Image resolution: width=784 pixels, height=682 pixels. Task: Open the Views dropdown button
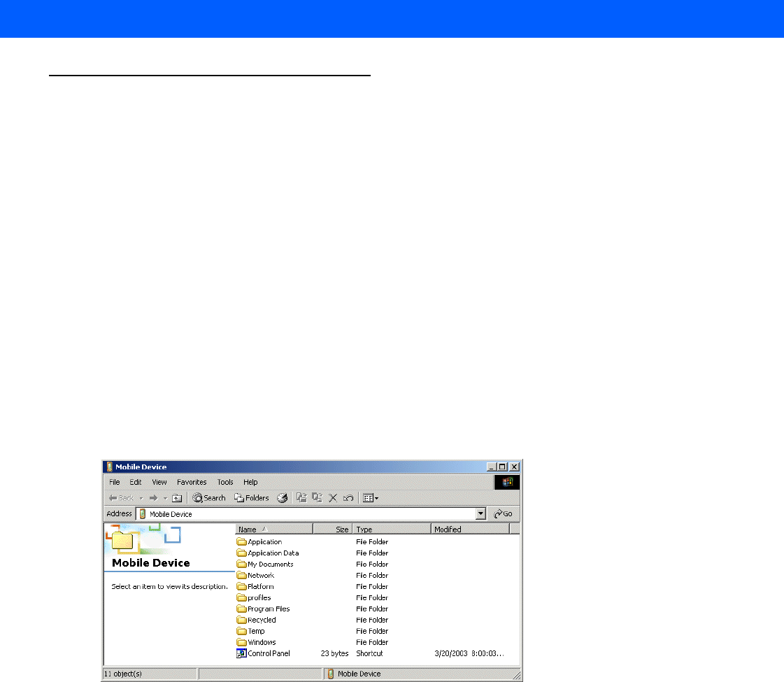[371, 498]
